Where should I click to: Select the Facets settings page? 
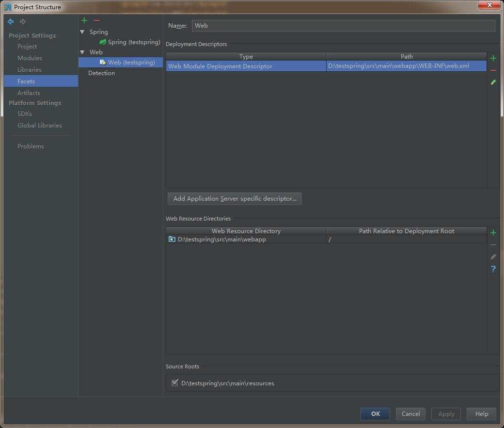pos(41,81)
